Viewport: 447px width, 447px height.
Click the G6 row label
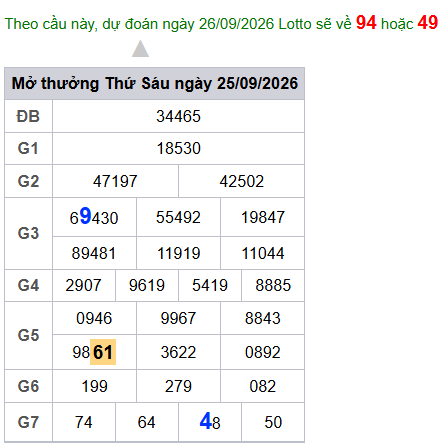(x=28, y=386)
